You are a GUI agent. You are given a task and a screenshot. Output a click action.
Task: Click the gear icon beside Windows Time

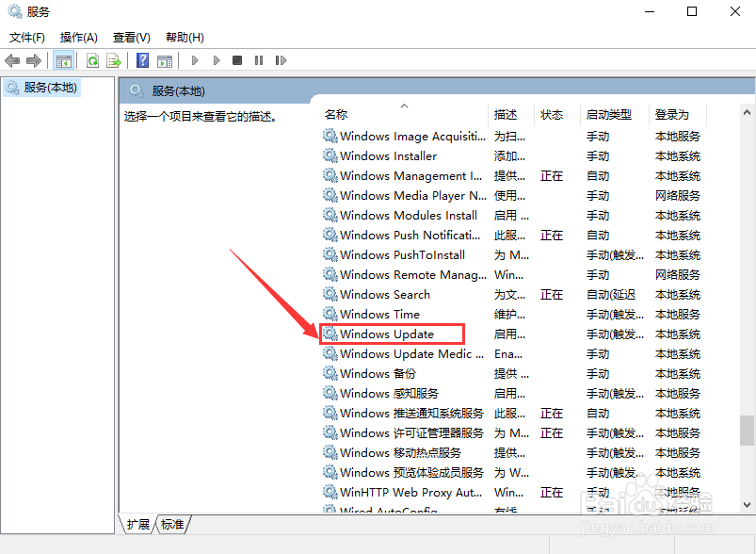coord(330,314)
